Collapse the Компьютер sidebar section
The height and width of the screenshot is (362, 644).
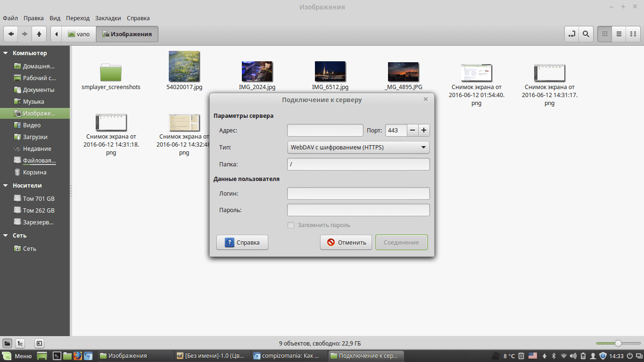tap(6, 53)
